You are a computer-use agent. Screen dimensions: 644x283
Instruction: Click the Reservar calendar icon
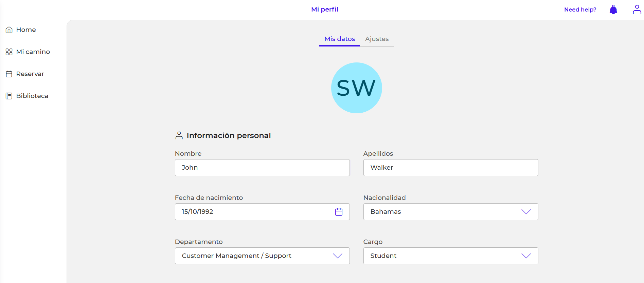[9, 74]
